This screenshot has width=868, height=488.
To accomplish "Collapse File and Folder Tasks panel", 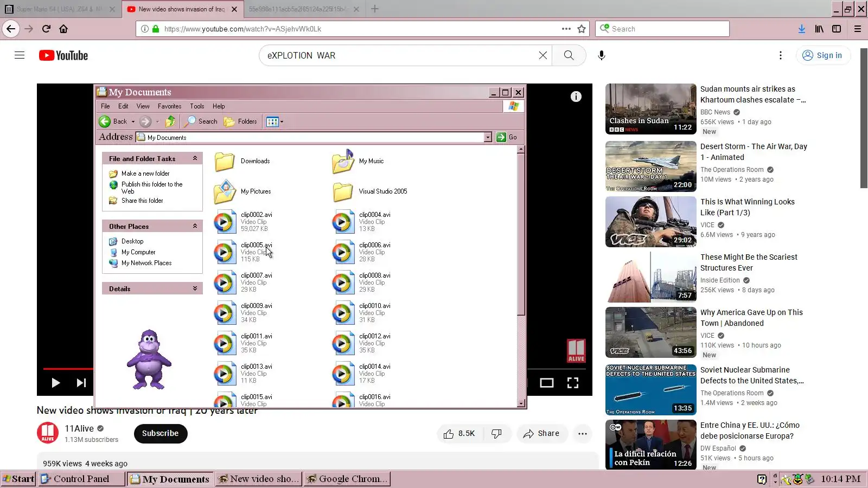I will pos(195,158).
